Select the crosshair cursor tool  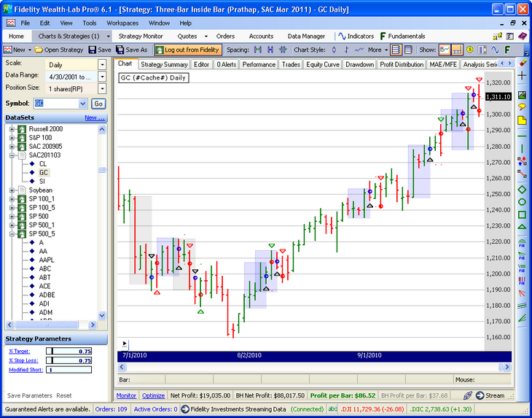(x=522, y=75)
